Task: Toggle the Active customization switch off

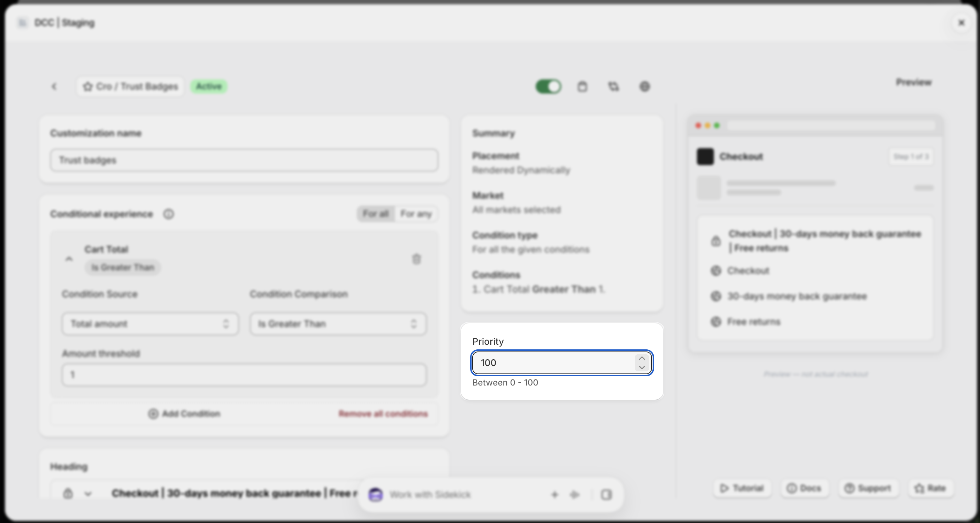Action: click(x=548, y=87)
